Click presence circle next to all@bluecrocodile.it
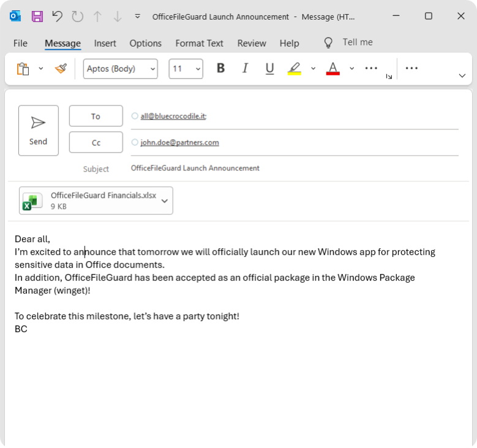Image resolution: width=477 pixels, height=448 pixels. [135, 116]
